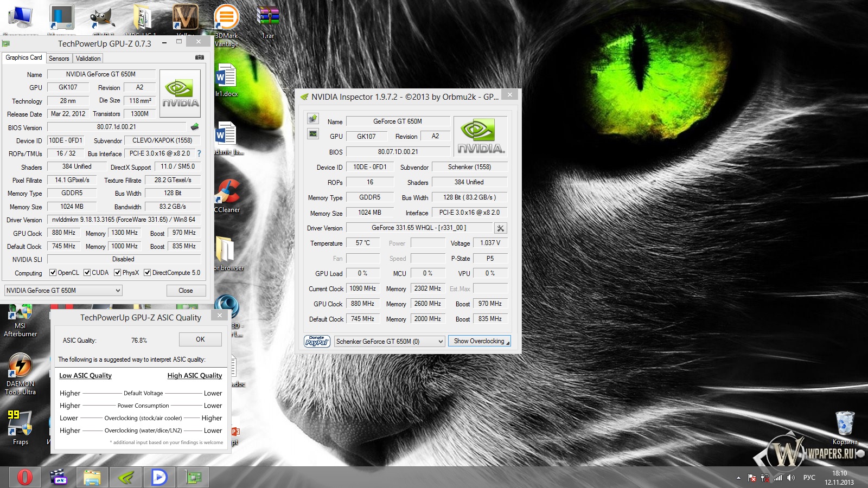Click the volume speaker tray icon

tap(791, 478)
